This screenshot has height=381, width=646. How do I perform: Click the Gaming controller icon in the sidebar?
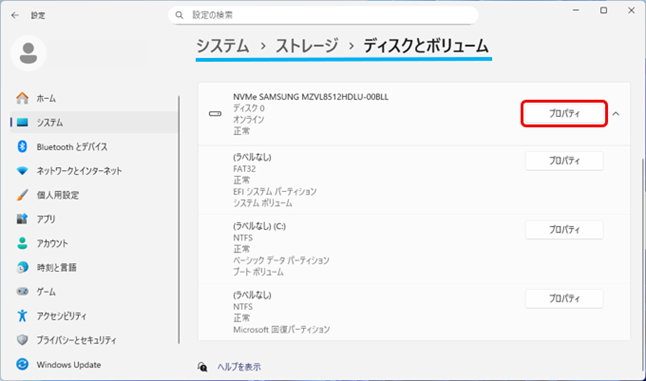[22, 291]
